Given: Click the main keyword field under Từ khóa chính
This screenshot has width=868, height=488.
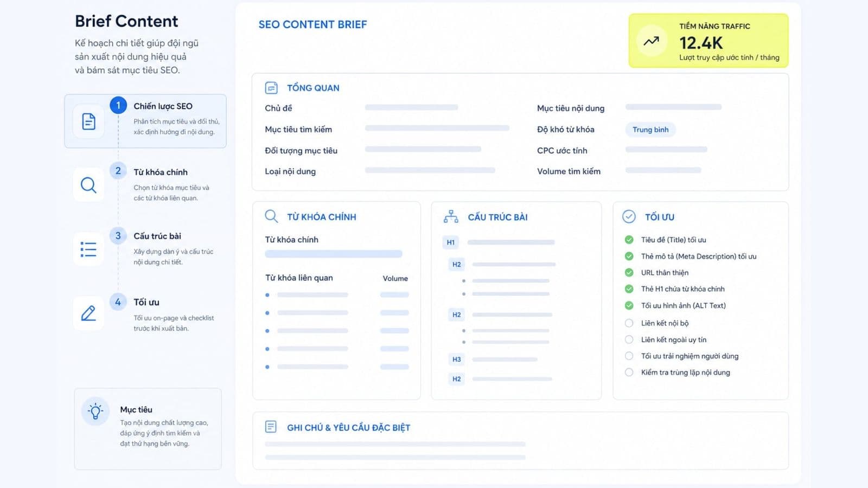Looking at the screenshot, I should (x=334, y=254).
